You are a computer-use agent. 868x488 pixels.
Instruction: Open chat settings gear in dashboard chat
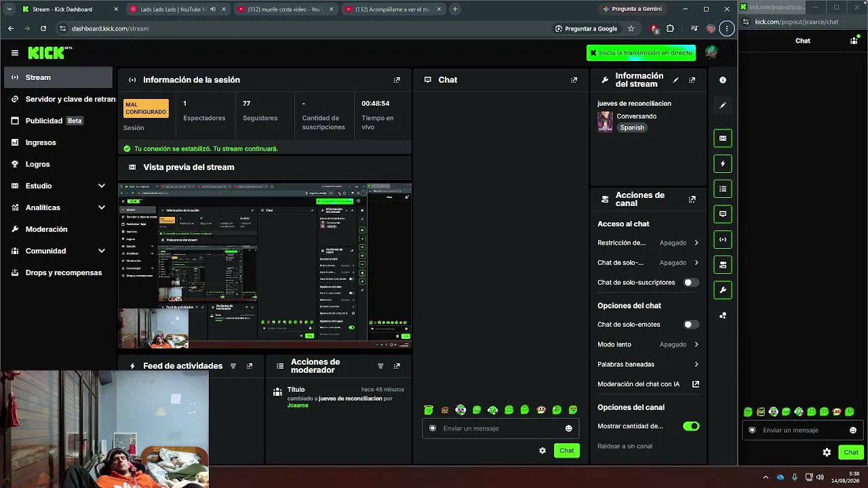click(542, 451)
